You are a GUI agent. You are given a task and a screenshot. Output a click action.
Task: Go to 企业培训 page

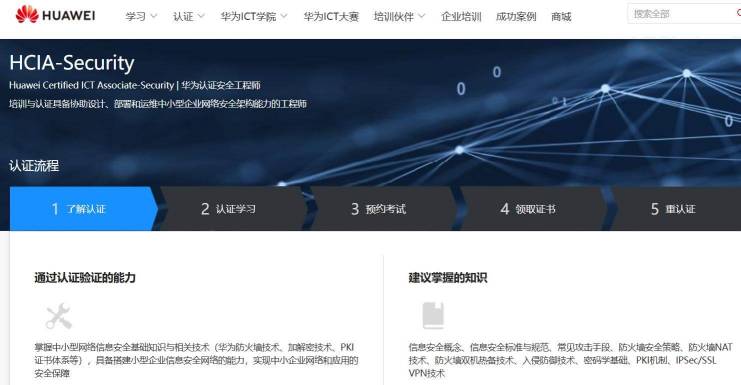click(x=461, y=17)
